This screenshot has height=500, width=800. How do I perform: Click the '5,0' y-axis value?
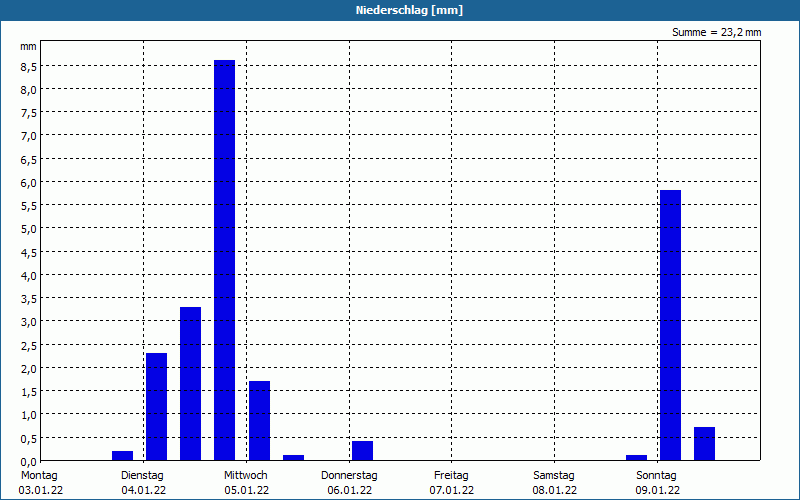[x=29, y=229]
